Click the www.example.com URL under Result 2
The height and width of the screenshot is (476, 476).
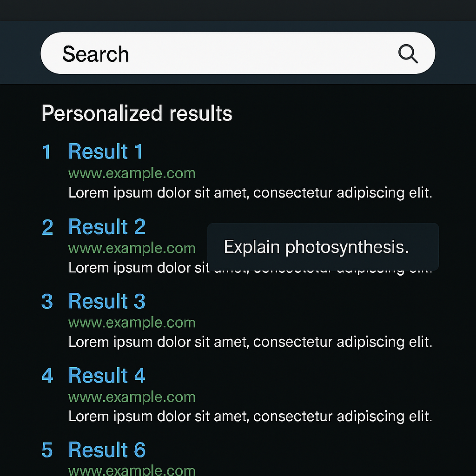point(132,248)
